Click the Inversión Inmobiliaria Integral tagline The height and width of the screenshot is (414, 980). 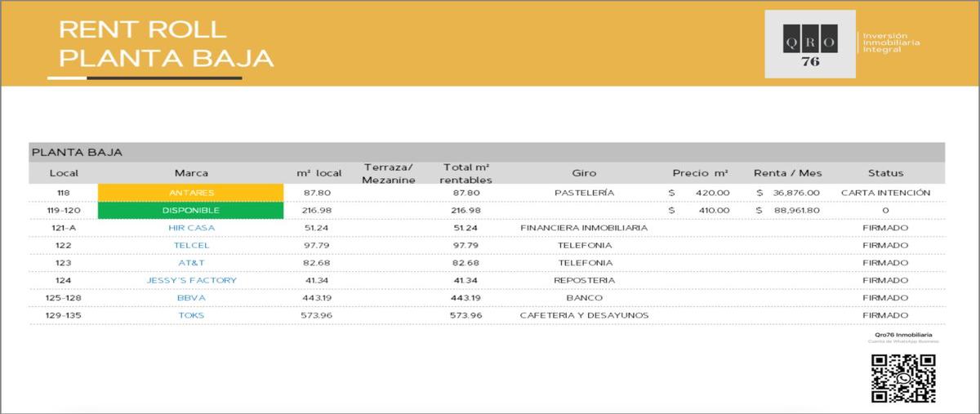[x=891, y=43]
